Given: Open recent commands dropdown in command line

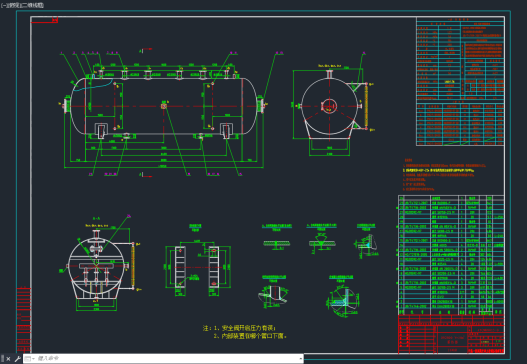Looking at the screenshot, I should [29, 359].
